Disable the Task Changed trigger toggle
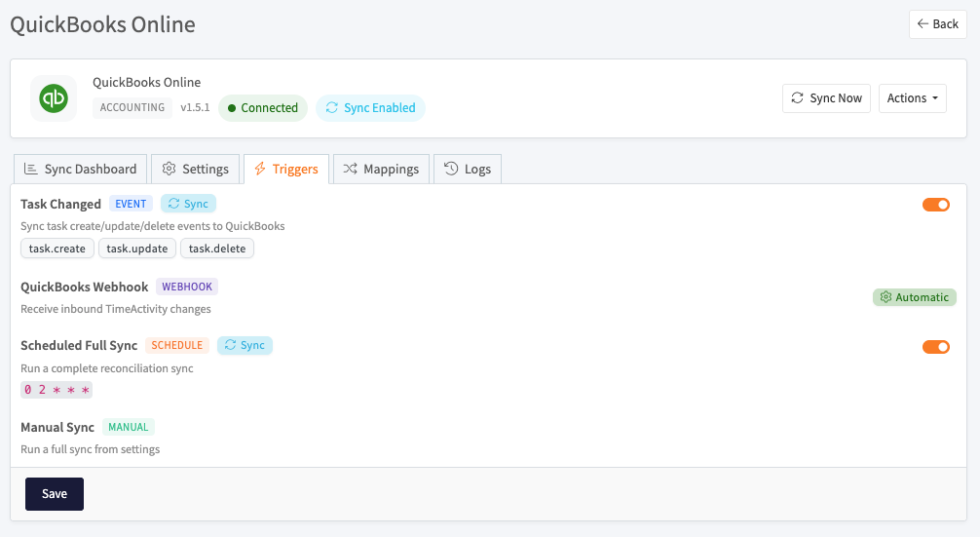The image size is (980, 537). 935,205
